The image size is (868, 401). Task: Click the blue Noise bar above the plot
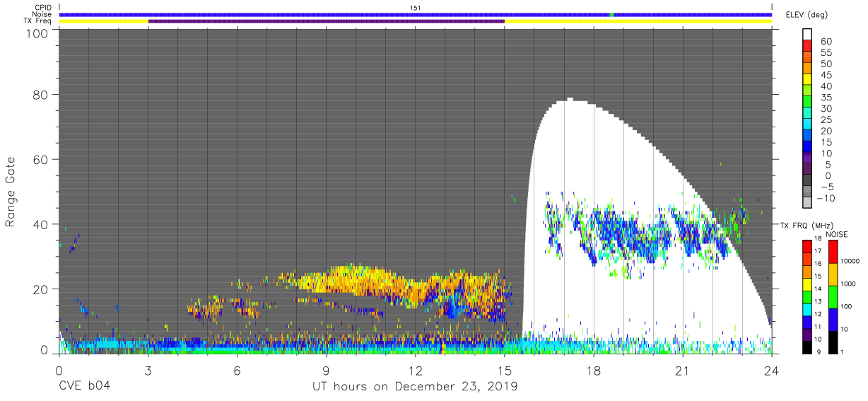tap(416, 14)
